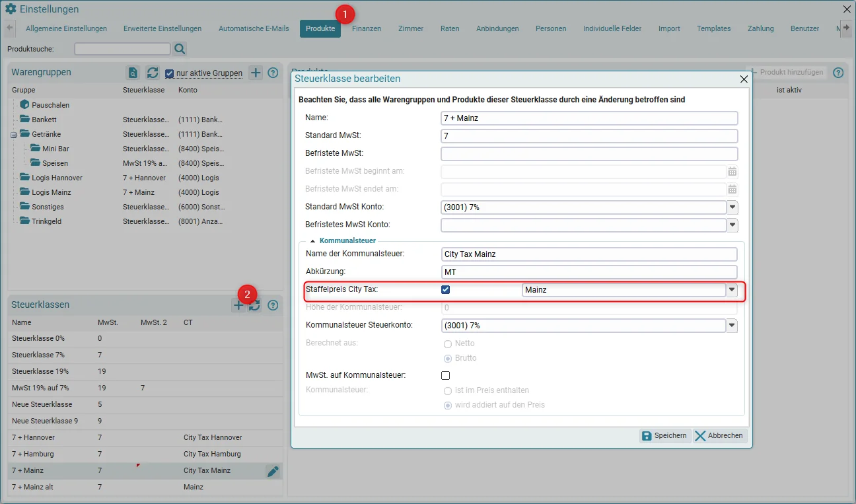
Task: Select the Brutto radio button
Action: point(448,358)
